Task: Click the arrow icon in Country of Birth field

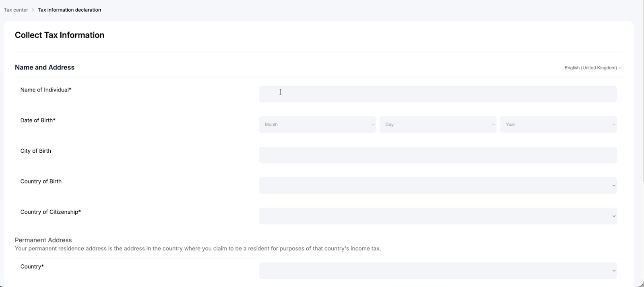Action: [x=614, y=186]
